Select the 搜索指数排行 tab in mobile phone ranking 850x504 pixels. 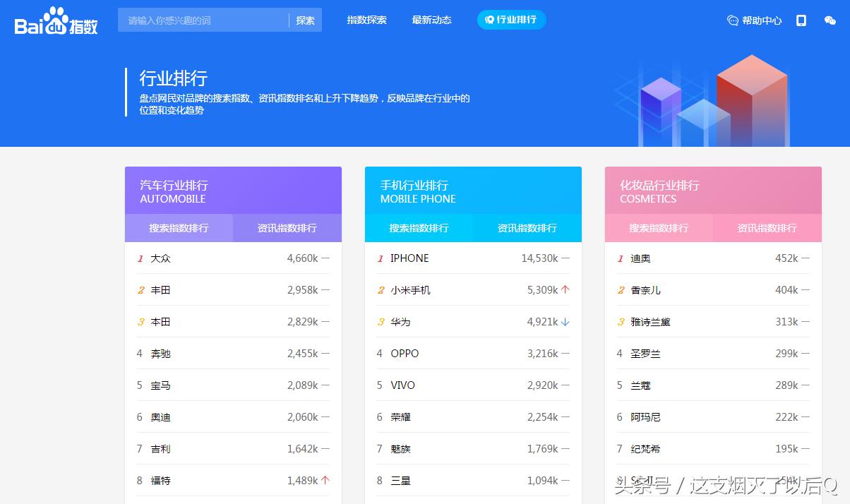419,227
